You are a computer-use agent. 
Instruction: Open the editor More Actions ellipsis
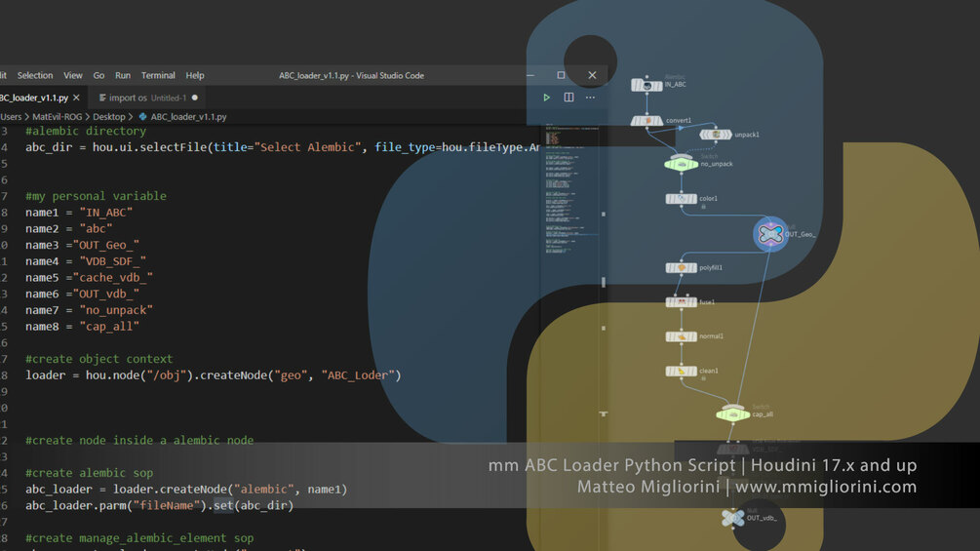click(x=590, y=98)
